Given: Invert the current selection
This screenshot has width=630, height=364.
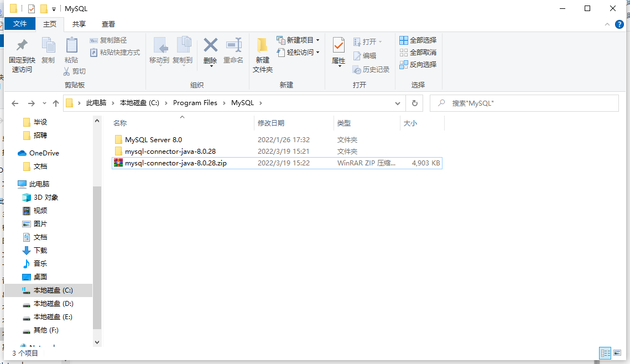Looking at the screenshot, I should click(x=418, y=64).
